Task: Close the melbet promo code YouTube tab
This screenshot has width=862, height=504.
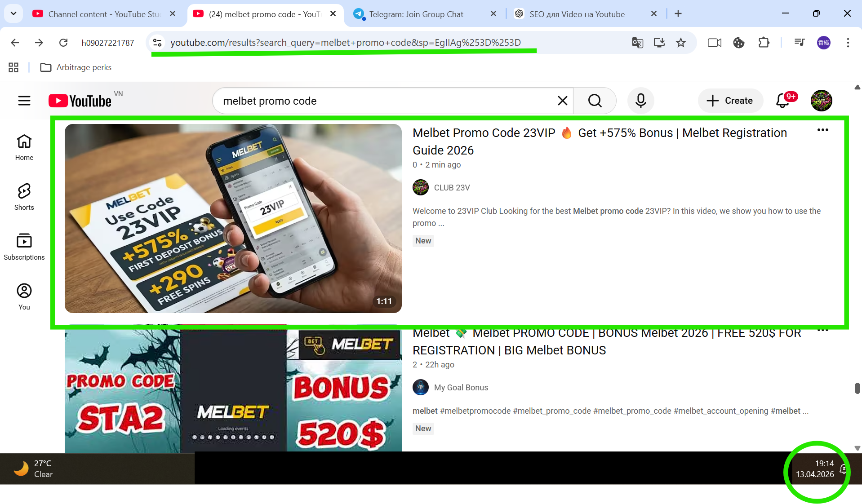Action: [x=333, y=14]
